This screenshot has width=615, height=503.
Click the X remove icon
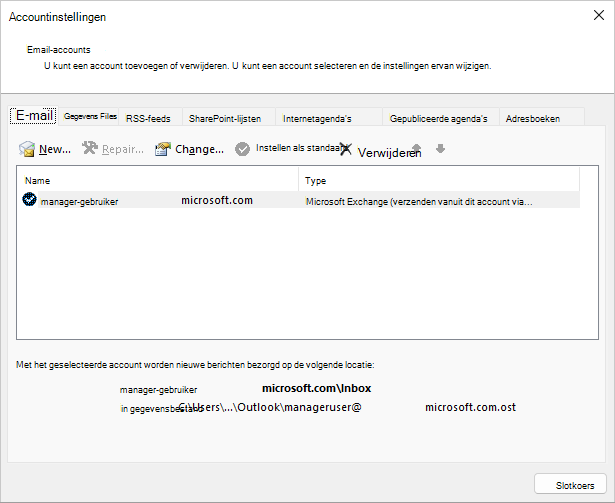346,149
